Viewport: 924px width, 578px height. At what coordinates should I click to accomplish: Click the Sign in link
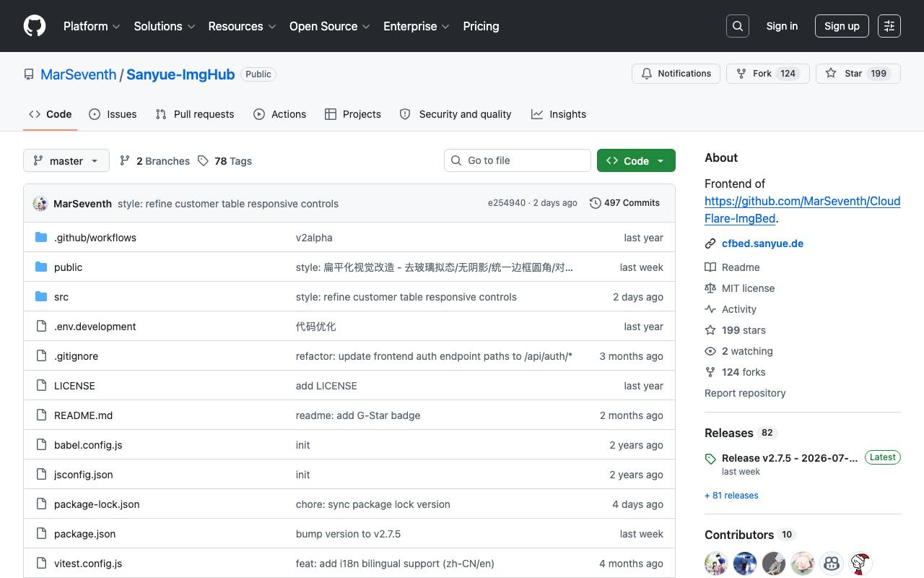pos(782,26)
